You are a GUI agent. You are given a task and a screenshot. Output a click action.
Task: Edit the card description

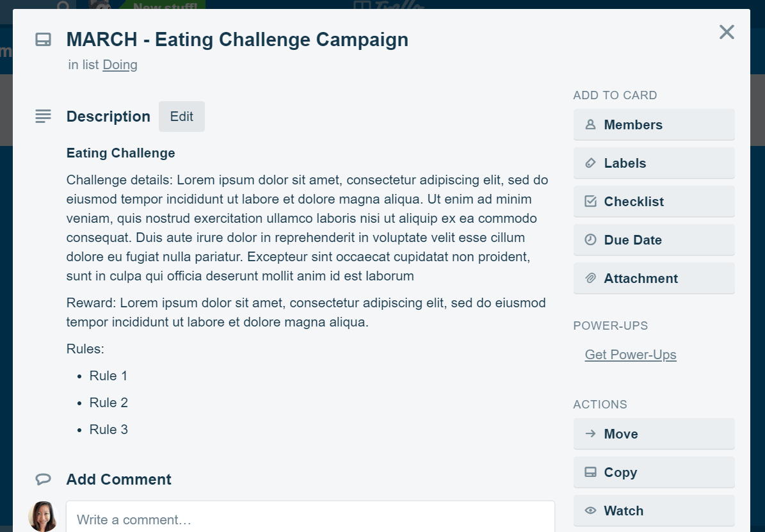coord(181,117)
